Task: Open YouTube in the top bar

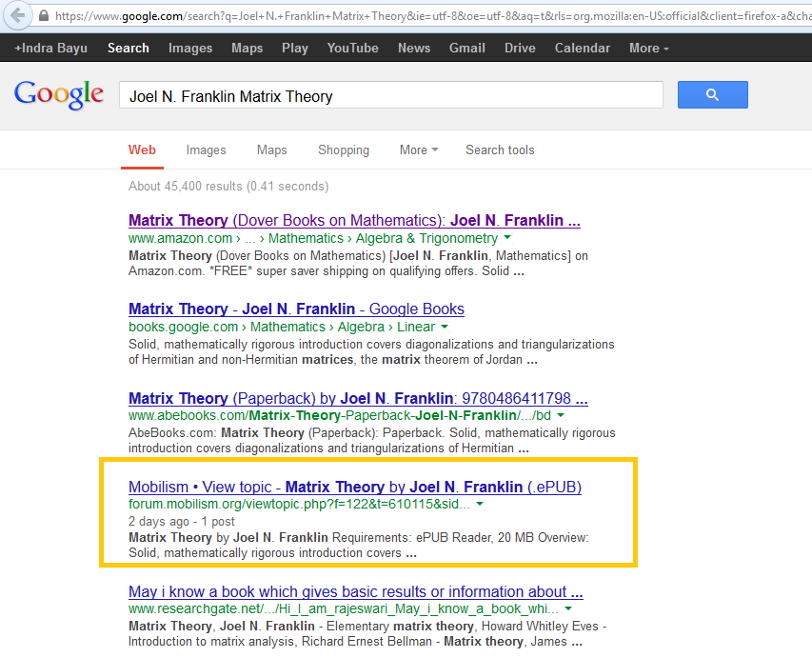Action: 352,49
